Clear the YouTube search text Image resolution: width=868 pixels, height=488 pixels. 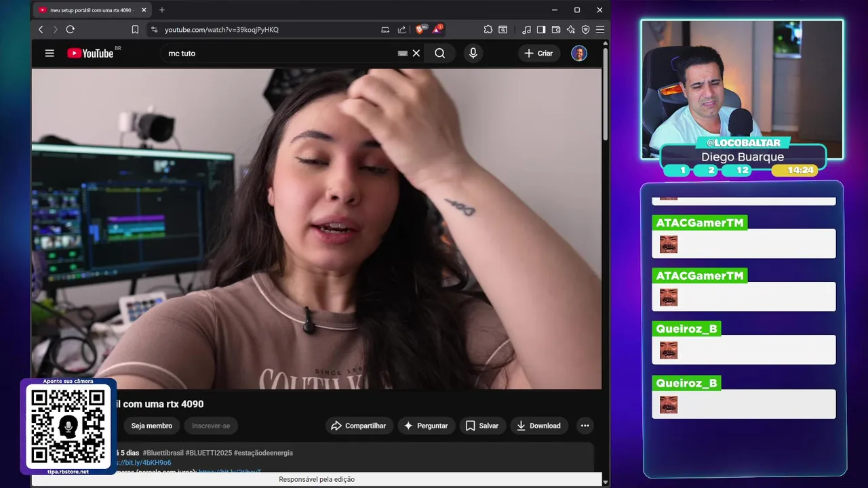click(416, 53)
